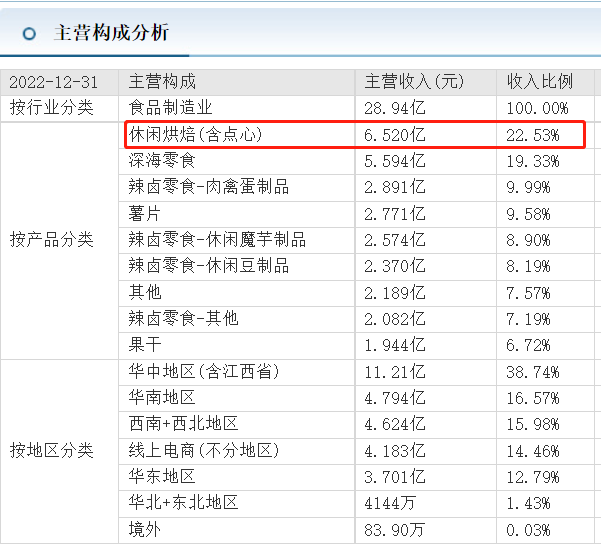This screenshot has width=601, height=556.
Task: Select the 按产品分类 category cell
Action: (52, 240)
